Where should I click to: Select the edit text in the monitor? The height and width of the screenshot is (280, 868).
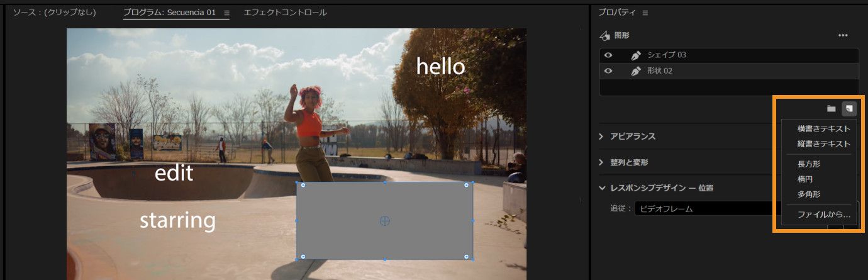click(x=174, y=173)
